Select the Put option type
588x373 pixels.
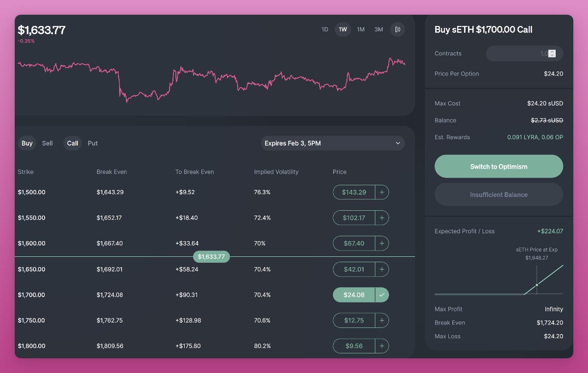click(x=93, y=143)
